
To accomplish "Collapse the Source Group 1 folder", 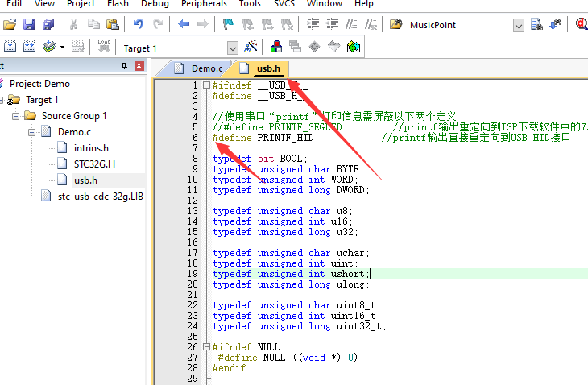I will coord(17,116).
